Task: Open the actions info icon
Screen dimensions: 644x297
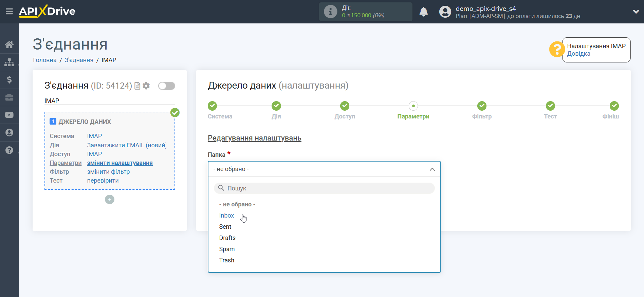Action: coord(330,12)
